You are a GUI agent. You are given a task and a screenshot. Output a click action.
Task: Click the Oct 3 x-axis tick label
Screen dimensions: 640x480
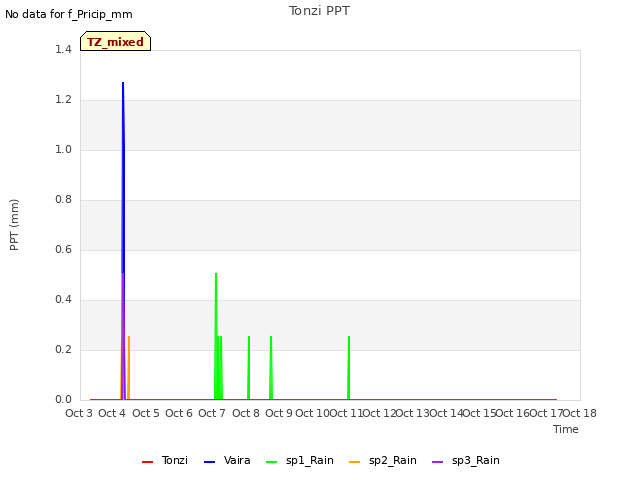click(x=79, y=413)
